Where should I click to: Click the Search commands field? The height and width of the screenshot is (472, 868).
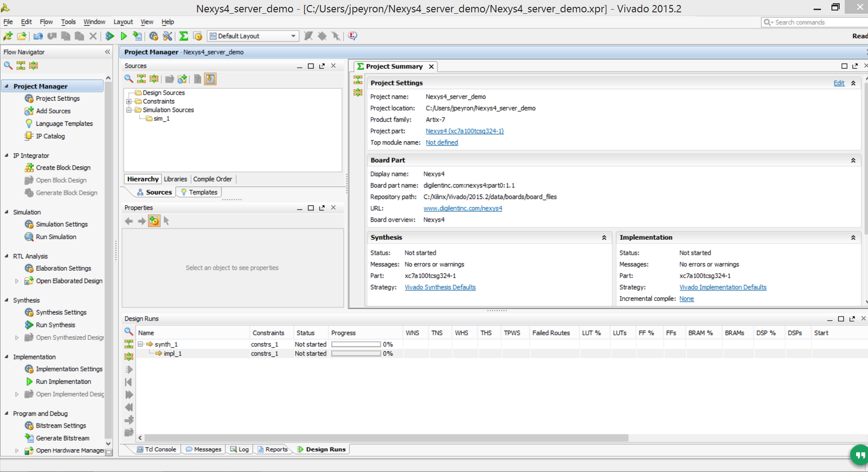click(x=815, y=22)
